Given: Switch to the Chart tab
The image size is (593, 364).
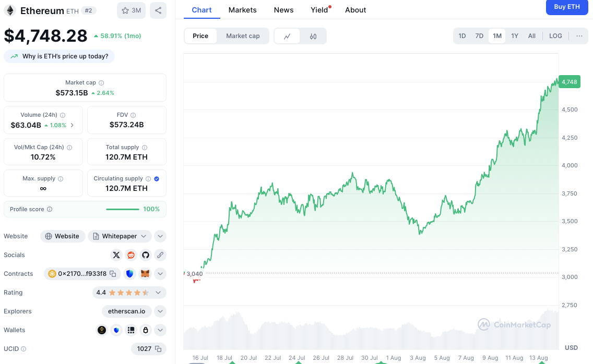Looking at the screenshot, I should 201,10.
